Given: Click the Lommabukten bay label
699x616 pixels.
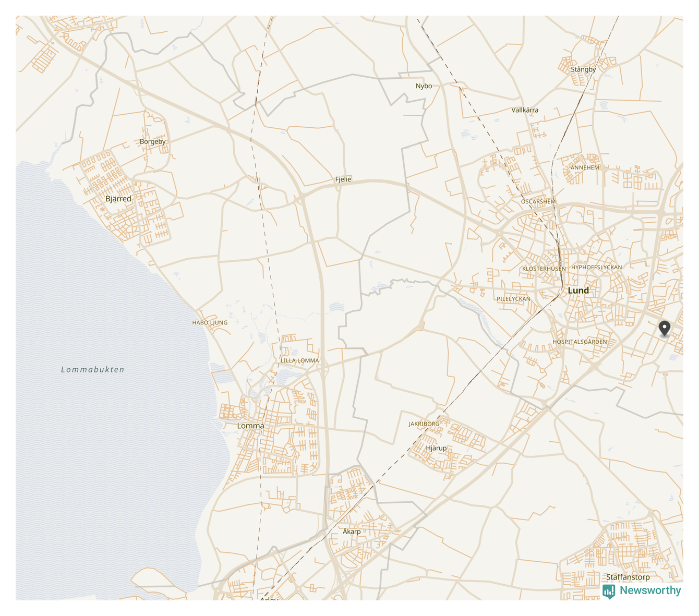Looking at the screenshot, I should coord(93,370).
